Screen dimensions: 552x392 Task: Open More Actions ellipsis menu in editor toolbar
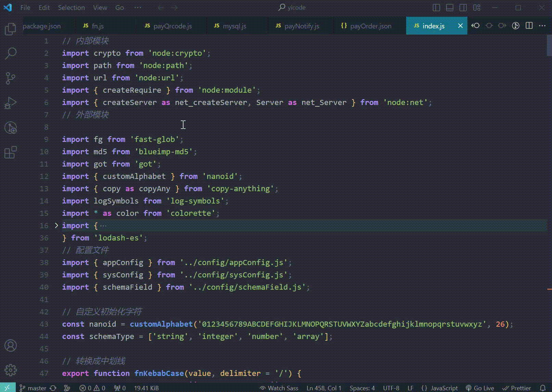click(542, 25)
